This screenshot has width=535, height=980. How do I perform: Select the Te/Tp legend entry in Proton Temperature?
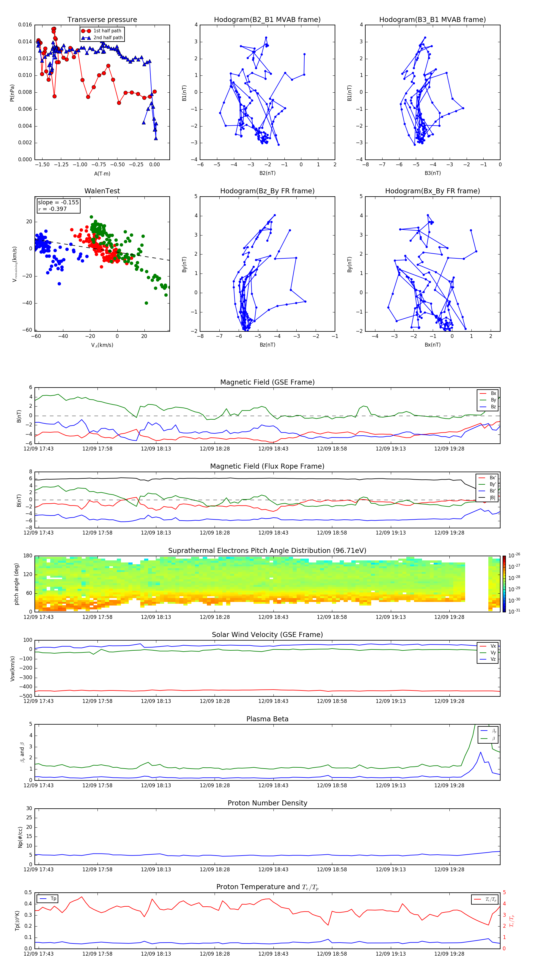pyautogui.click(x=485, y=900)
